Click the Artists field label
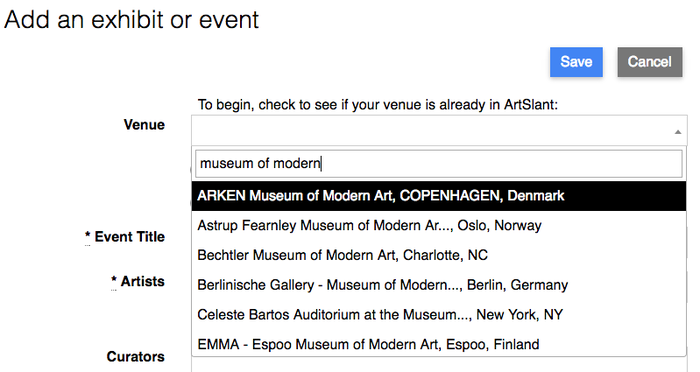The image size is (700, 372). tap(142, 281)
